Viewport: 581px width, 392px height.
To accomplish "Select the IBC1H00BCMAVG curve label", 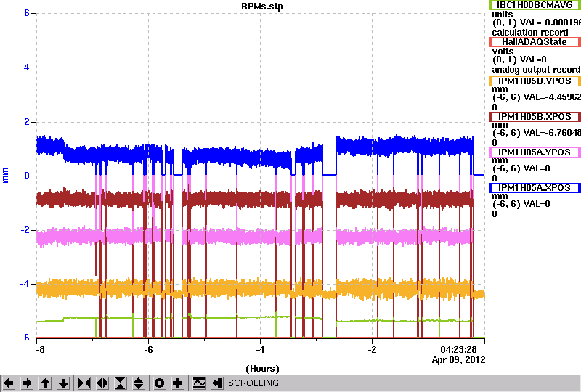I will pos(535,5).
